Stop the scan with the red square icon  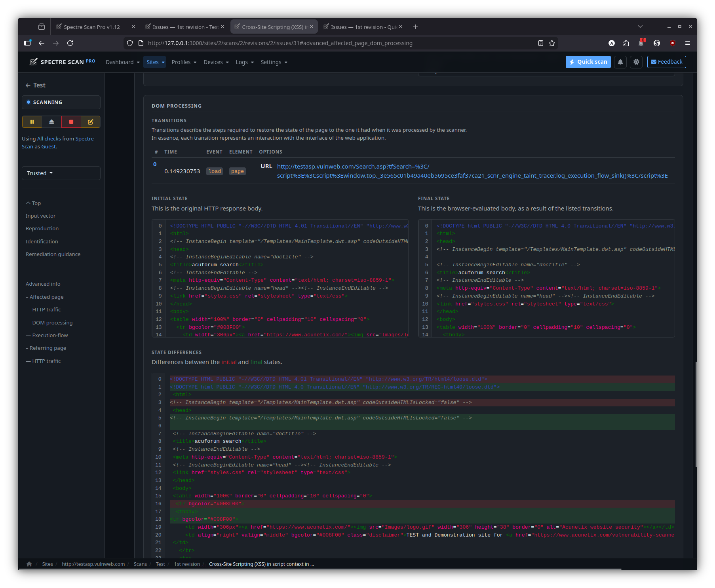click(71, 122)
